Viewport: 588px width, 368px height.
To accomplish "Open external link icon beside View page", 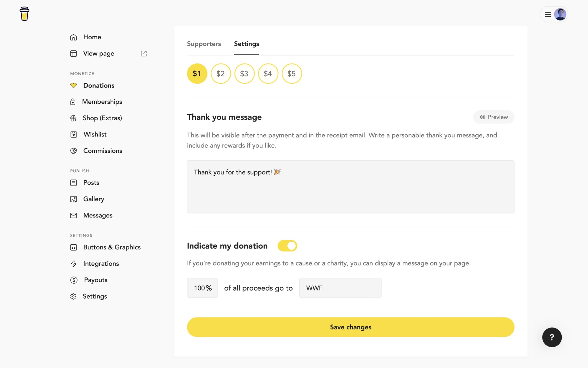I will click(144, 54).
